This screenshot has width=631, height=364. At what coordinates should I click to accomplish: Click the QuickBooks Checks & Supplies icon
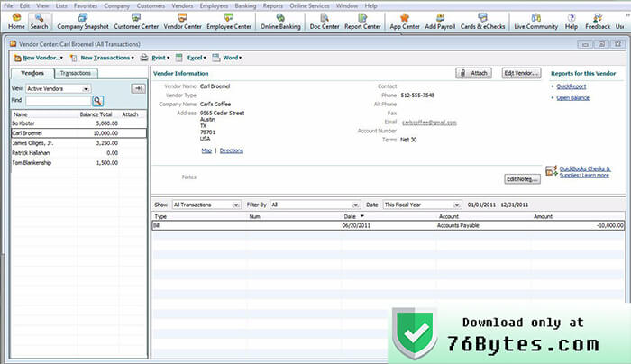(x=552, y=171)
